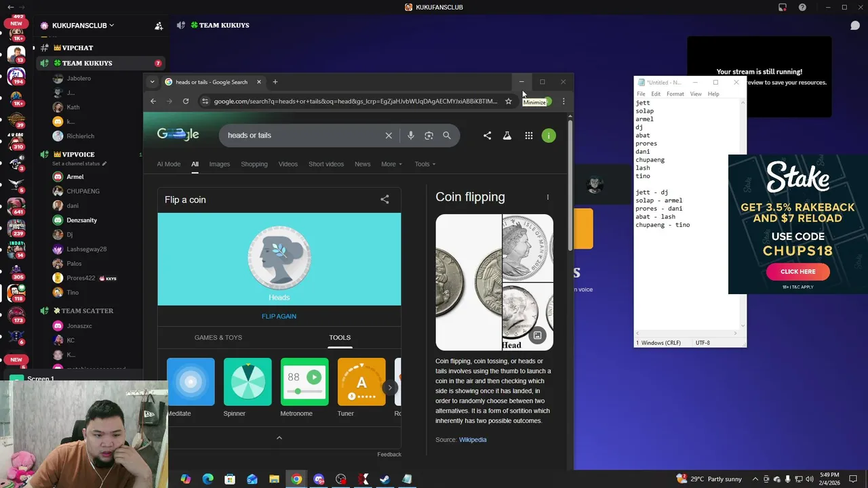Start voice search with the microphone icon
Image resolution: width=868 pixels, height=488 pixels.
(410, 136)
